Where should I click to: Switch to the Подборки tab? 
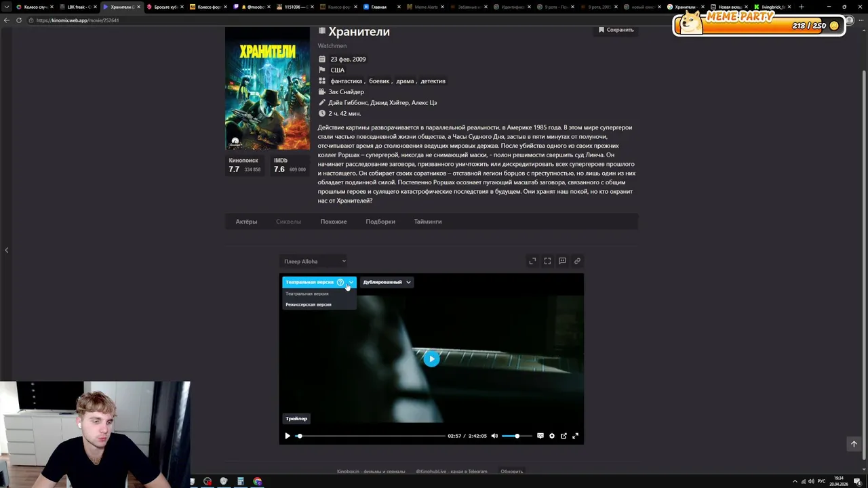pyautogui.click(x=380, y=222)
